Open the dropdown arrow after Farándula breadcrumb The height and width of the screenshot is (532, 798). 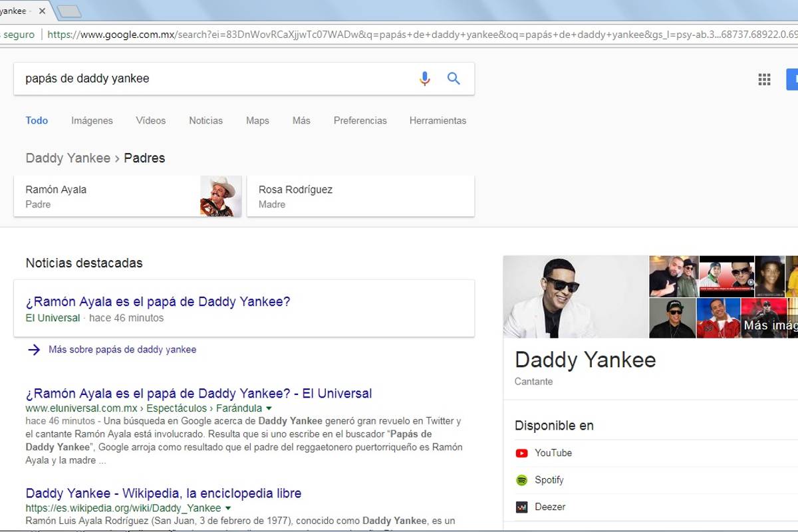coord(268,408)
